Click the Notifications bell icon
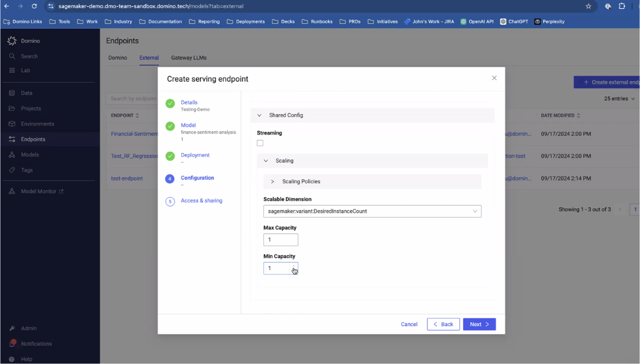 [12, 343]
